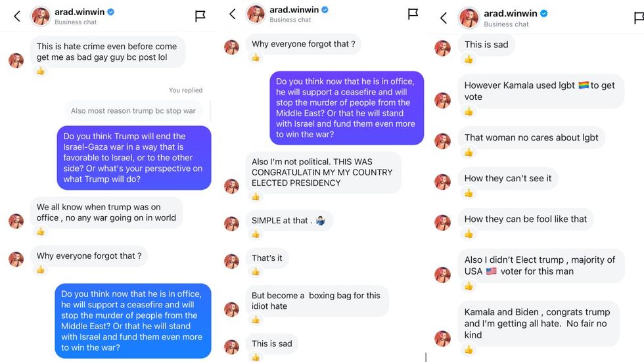Tap sender avatar next to "However Kamala used lgbt"
Viewport: 644px width, 362px height.
(x=443, y=100)
